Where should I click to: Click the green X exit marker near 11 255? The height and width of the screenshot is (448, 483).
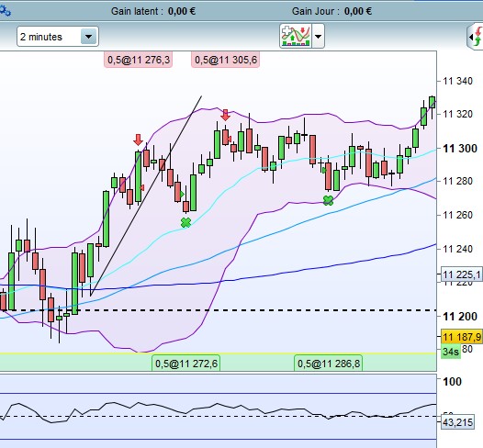(185, 222)
